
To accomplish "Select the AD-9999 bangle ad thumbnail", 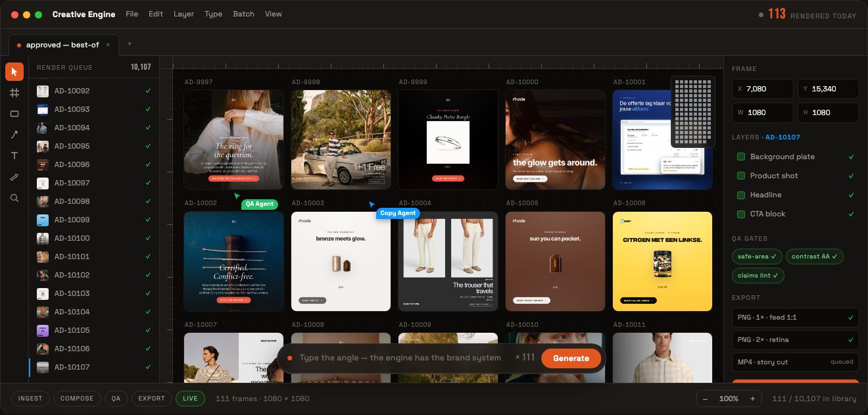I will pyautogui.click(x=448, y=139).
